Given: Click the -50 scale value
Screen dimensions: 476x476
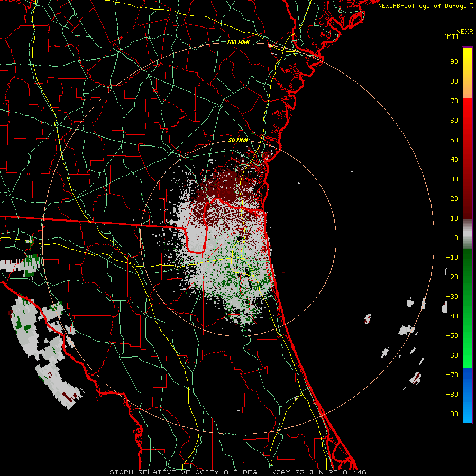Looking at the screenshot, I should point(452,336).
